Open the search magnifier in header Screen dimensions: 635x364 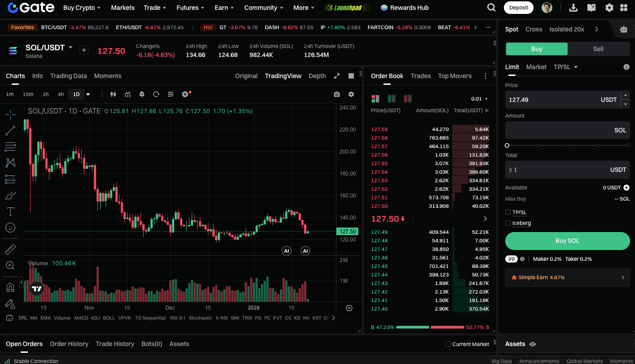[x=492, y=8]
